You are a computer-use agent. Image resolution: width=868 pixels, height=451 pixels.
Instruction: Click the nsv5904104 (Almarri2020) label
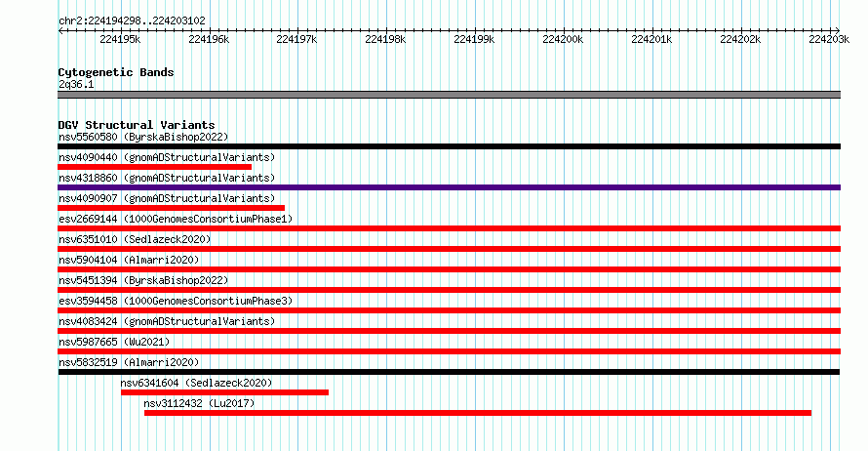click(x=129, y=260)
